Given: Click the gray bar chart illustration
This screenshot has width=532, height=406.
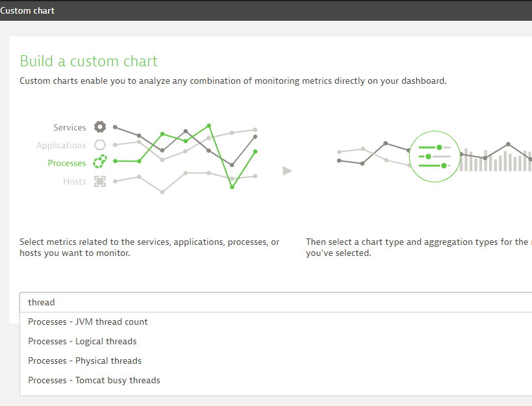Looking at the screenshot, I should tap(496, 160).
